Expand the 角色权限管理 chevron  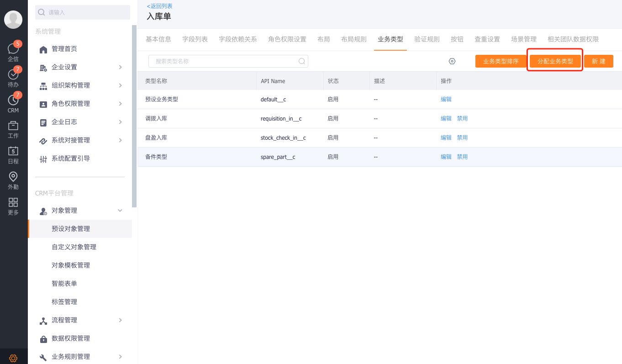[x=121, y=104]
